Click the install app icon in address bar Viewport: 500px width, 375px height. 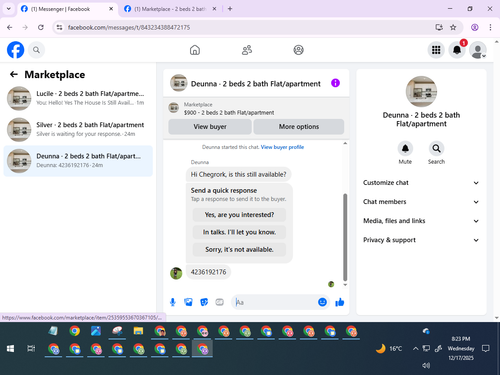pos(439,27)
